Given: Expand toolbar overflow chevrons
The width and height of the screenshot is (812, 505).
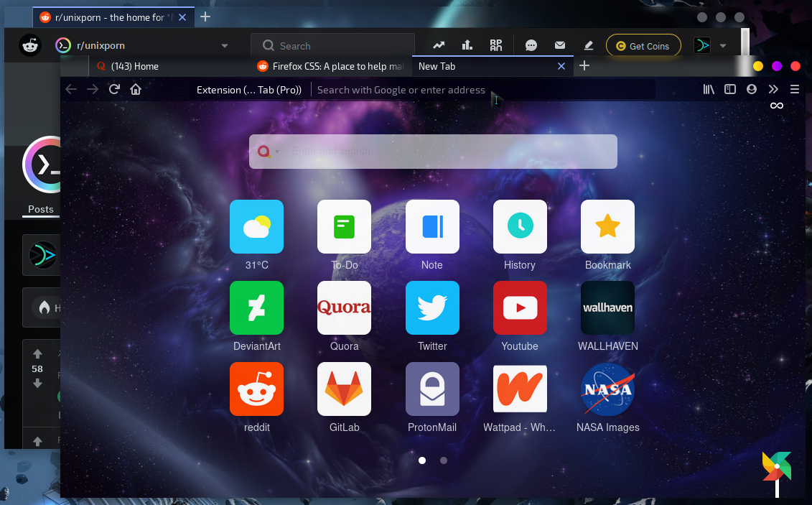Looking at the screenshot, I should click(x=773, y=89).
